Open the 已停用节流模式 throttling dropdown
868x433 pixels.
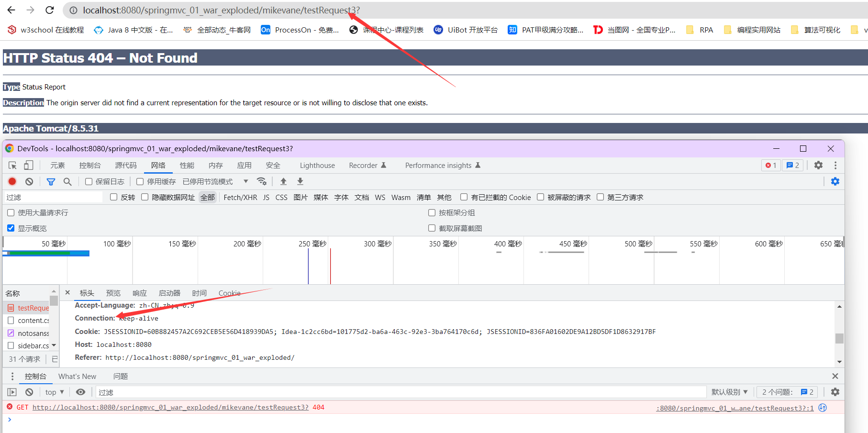pos(215,181)
